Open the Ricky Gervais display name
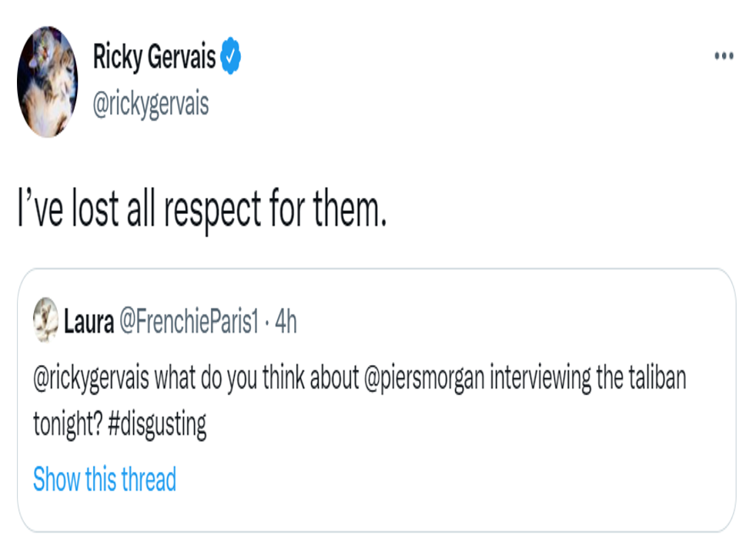 pyautogui.click(x=154, y=57)
